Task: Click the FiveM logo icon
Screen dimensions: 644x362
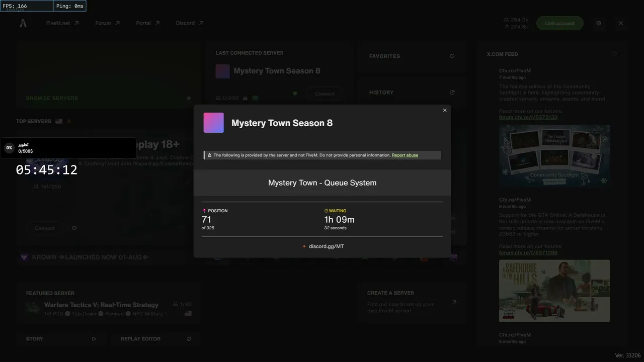Action: pos(23,23)
